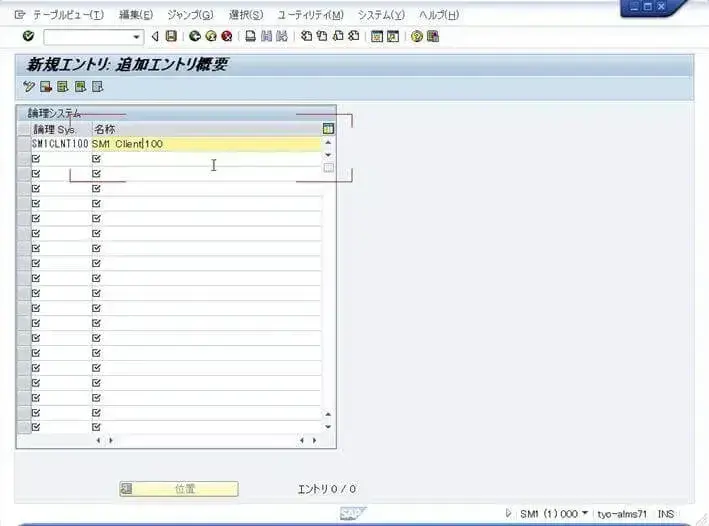709x526 pixels.
Task: Click the 位置 position button
Action: tap(179, 489)
